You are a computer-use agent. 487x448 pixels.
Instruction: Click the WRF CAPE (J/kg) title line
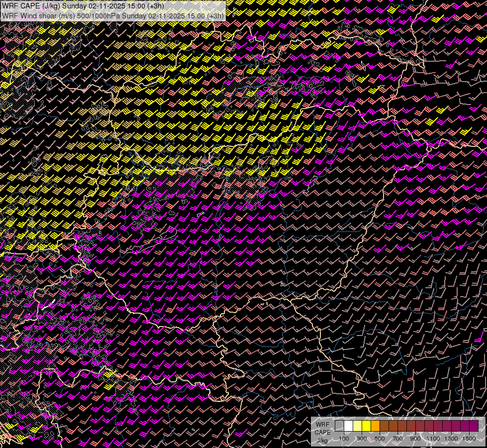[x=83, y=5]
